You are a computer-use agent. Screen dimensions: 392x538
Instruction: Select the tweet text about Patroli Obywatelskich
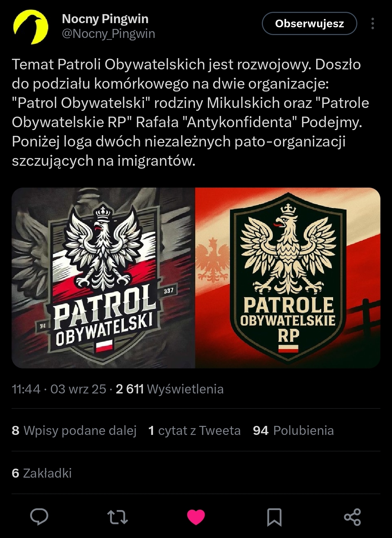(x=191, y=112)
